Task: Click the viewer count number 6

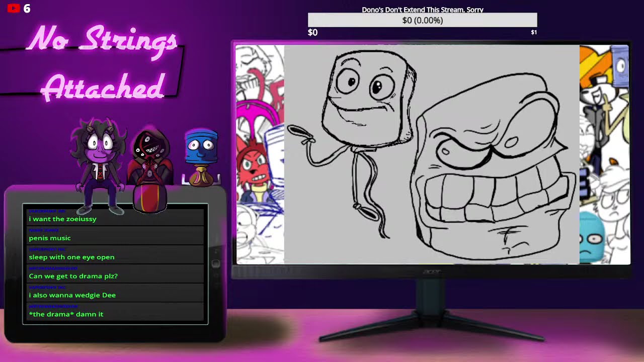Action: coord(27,9)
